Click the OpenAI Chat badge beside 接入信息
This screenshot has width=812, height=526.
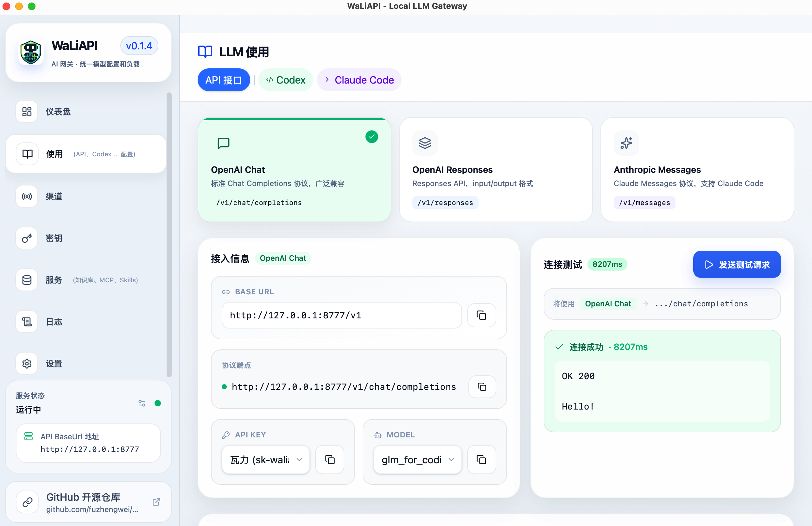click(282, 258)
